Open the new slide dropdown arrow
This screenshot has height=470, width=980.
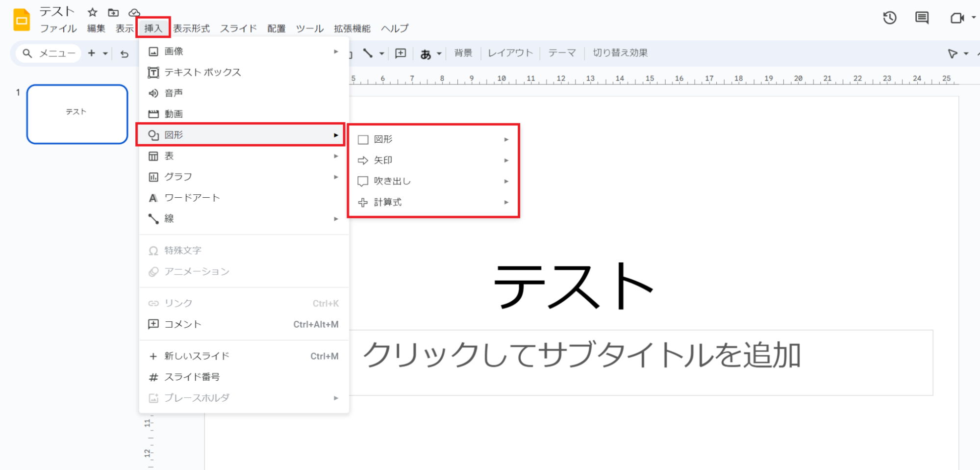click(105, 53)
